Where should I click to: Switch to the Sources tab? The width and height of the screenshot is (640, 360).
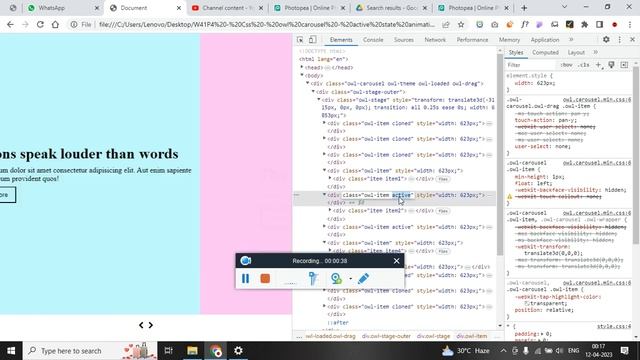click(x=404, y=40)
